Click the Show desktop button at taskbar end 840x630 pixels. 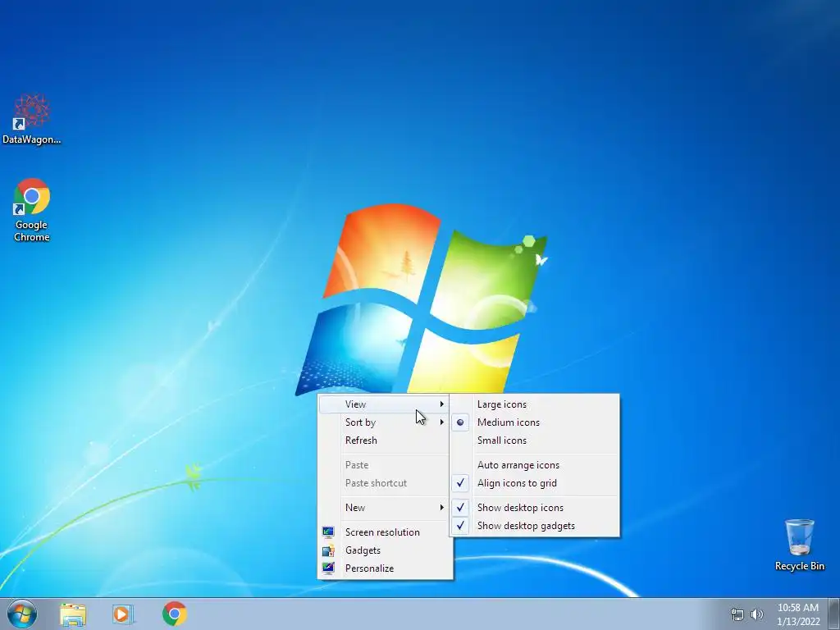[834, 614]
